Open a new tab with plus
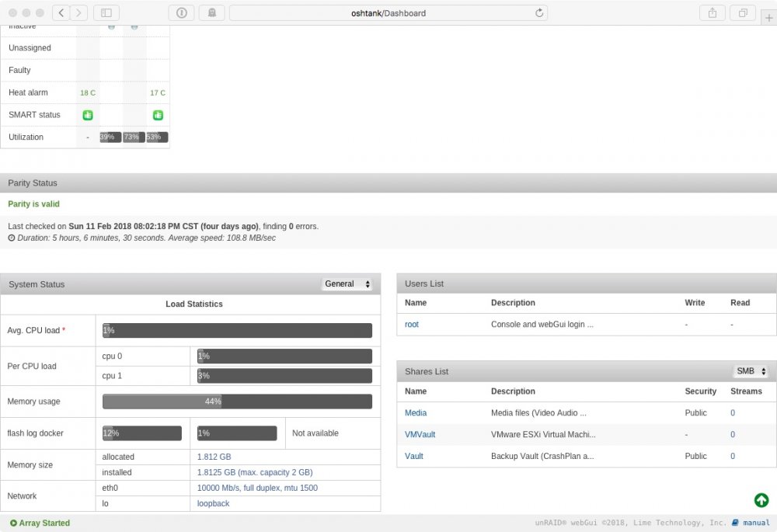Screen dimensions: 777x532 click(769, 18)
